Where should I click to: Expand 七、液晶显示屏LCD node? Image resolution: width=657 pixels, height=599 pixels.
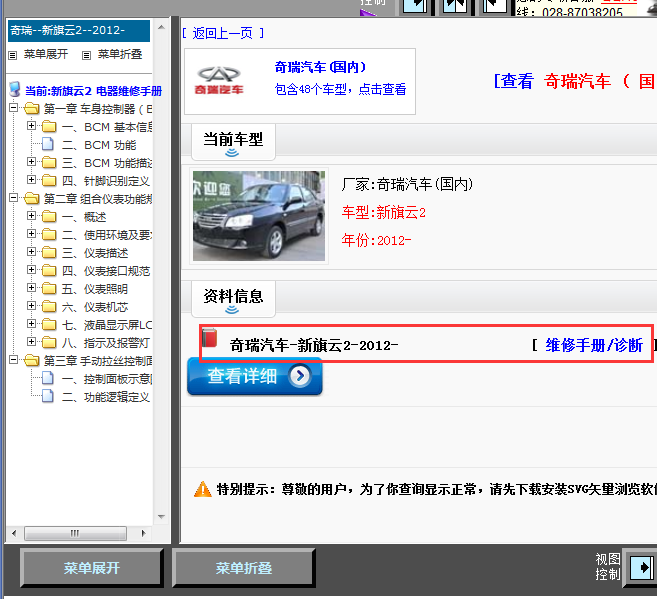click(31, 323)
